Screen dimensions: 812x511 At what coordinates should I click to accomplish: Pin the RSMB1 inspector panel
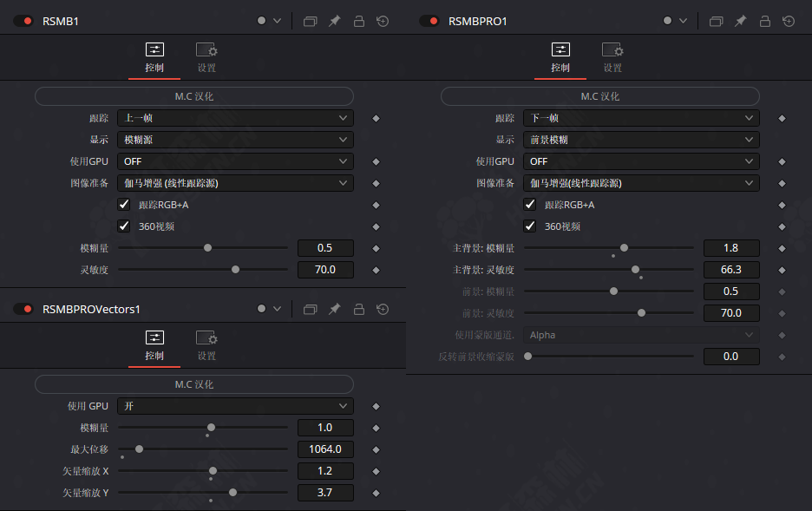click(x=335, y=21)
